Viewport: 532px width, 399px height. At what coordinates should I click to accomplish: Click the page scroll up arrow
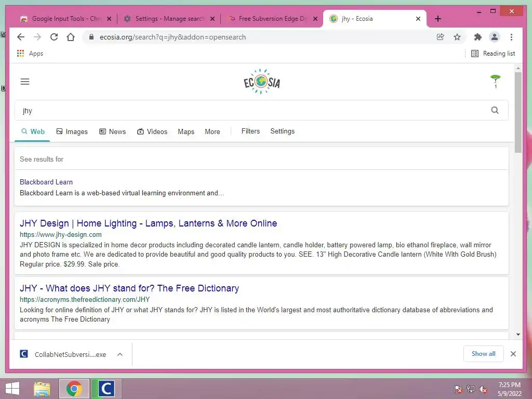518,68
